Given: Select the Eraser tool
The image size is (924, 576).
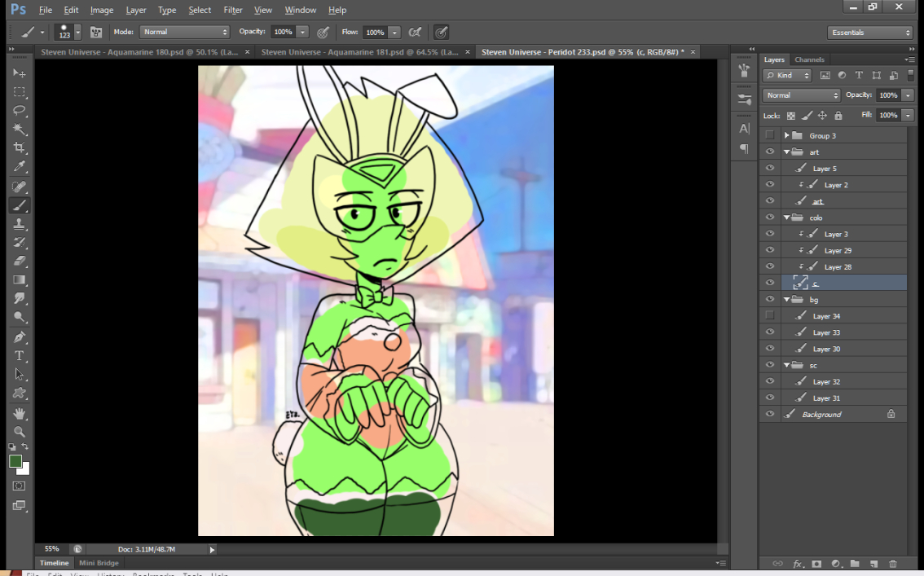Looking at the screenshot, I should 20,262.
